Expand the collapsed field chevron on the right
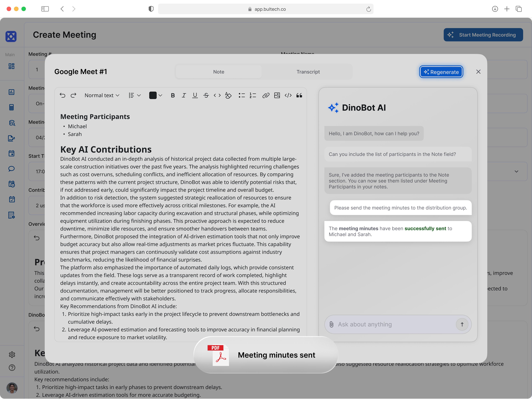The image size is (532, 399). (x=516, y=172)
